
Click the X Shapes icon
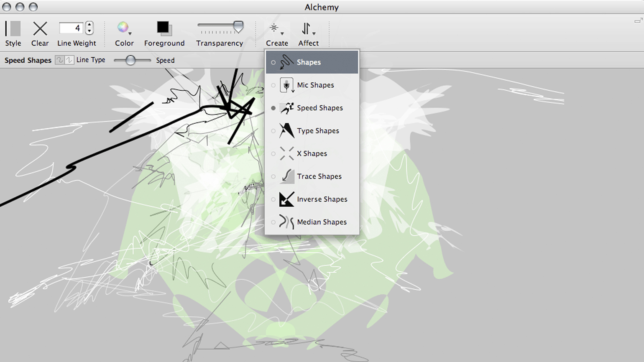[286, 153]
